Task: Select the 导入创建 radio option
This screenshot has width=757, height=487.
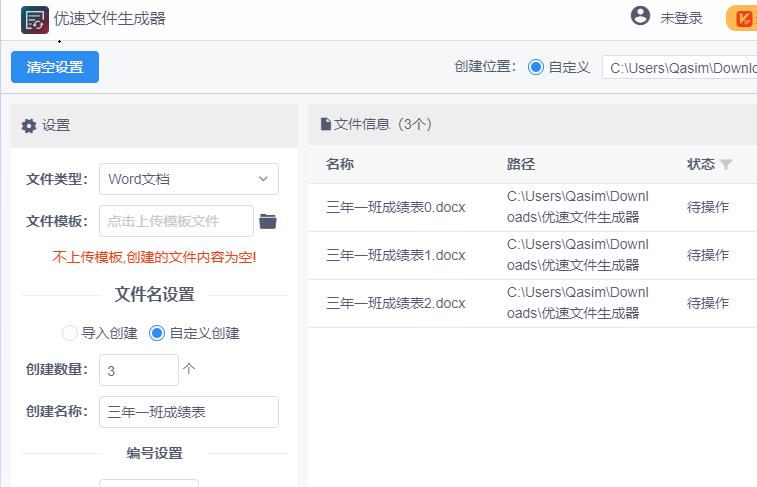Action: tap(70, 333)
